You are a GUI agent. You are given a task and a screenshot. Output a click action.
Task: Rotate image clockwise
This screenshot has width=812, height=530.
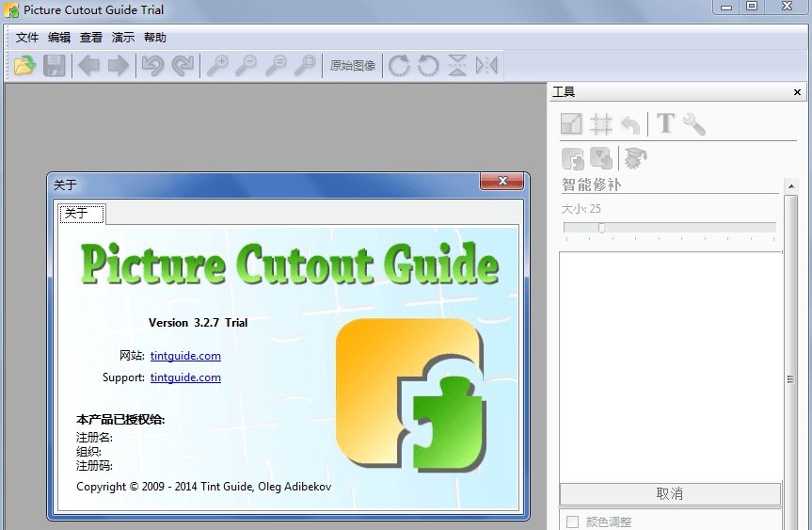pyautogui.click(x=399, y=65)
